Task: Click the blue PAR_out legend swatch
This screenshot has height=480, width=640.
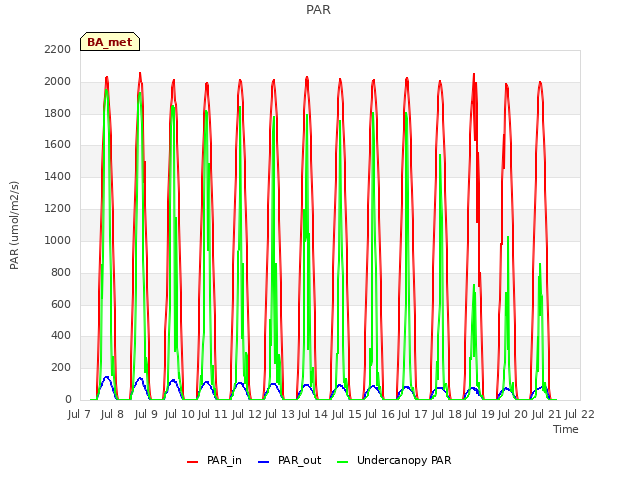Action: click(x=264, y=462)
